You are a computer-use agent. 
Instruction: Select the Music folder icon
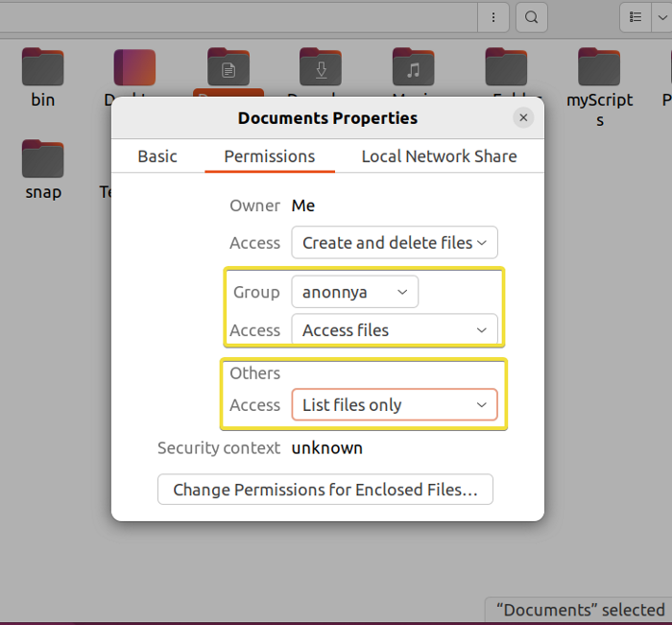tap(413, 67)
